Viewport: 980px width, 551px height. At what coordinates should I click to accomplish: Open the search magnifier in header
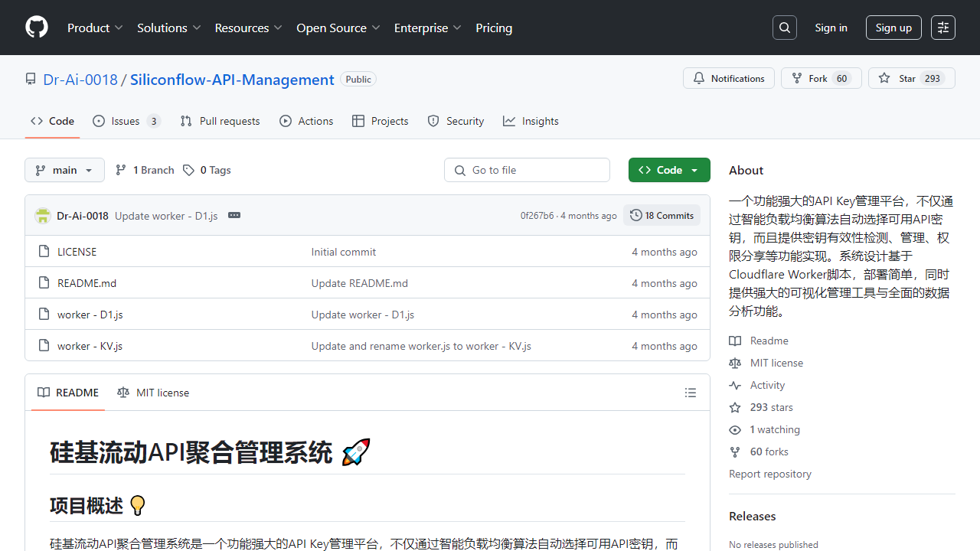point(785,28)
